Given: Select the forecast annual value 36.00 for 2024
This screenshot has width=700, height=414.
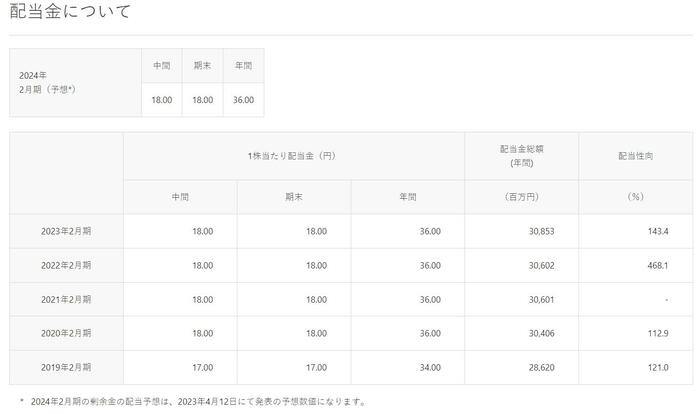Looking at the screenshot, I should 243,99.
